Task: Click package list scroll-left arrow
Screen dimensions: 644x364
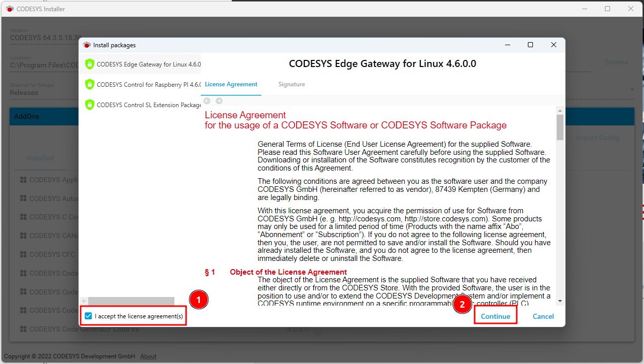Action: tap(84, 301)
